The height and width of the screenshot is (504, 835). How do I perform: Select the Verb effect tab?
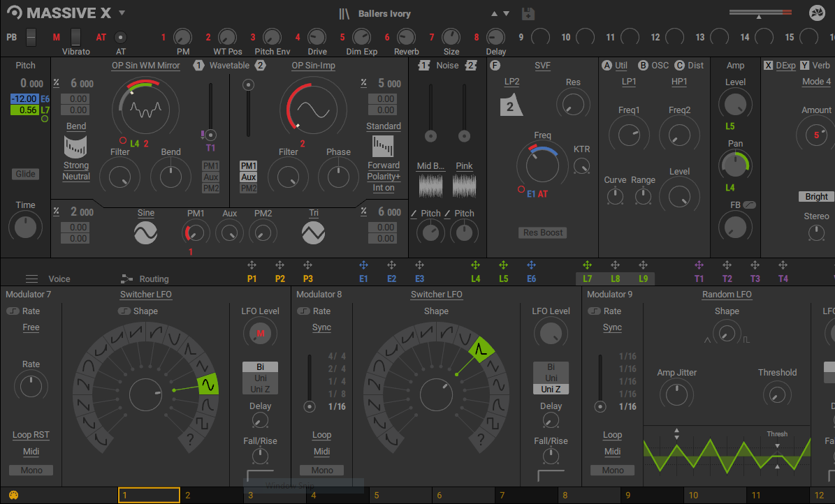820,66
